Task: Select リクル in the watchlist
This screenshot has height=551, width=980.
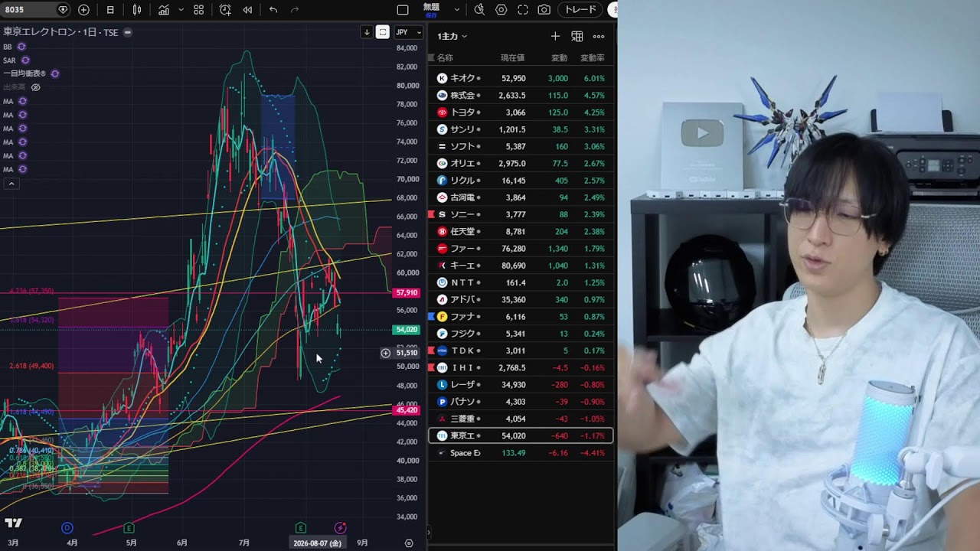Action: (x=521, y=181)
